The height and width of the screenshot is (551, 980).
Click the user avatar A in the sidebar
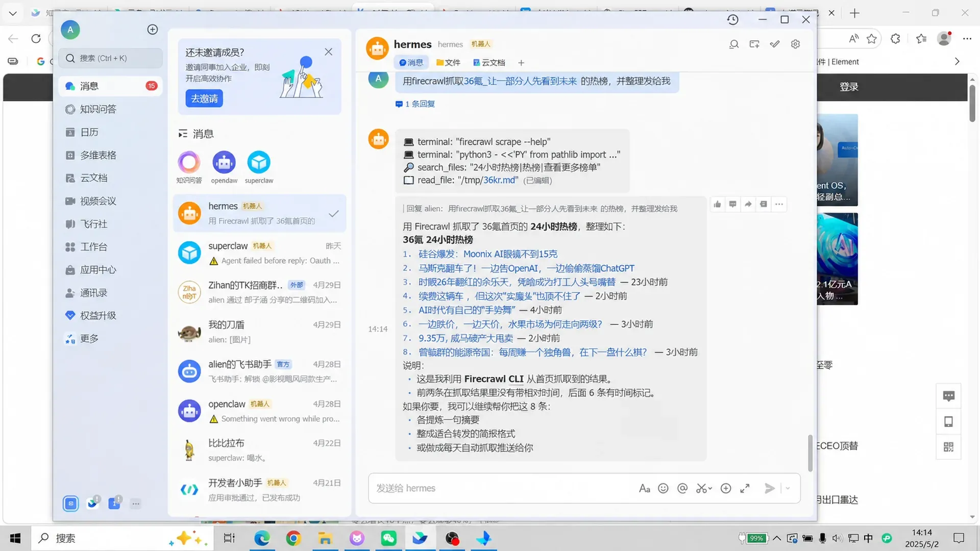tap(70, 30)
